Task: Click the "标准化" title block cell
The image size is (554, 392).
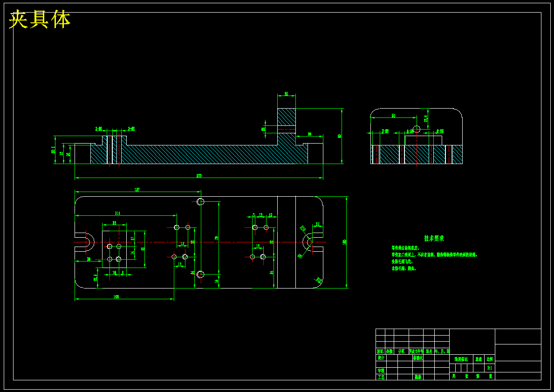Action: 418,358
